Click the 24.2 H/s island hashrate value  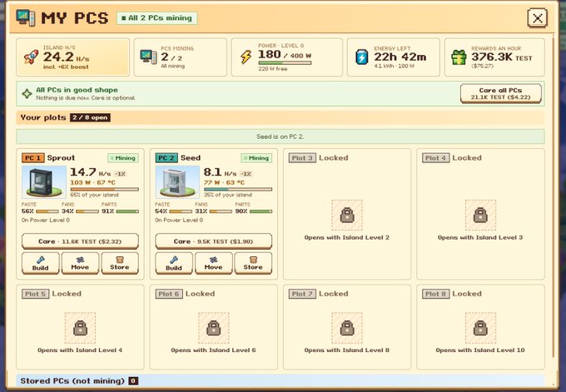pos(66,57)
